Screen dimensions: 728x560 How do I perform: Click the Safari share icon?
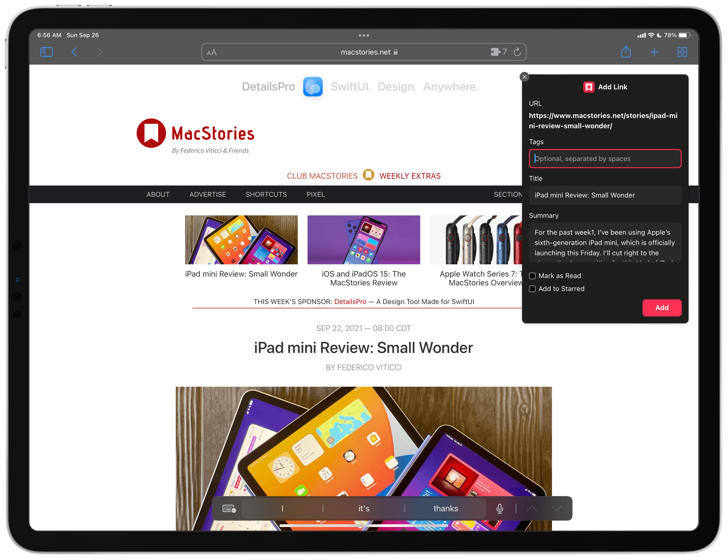(x=625, y=52)
